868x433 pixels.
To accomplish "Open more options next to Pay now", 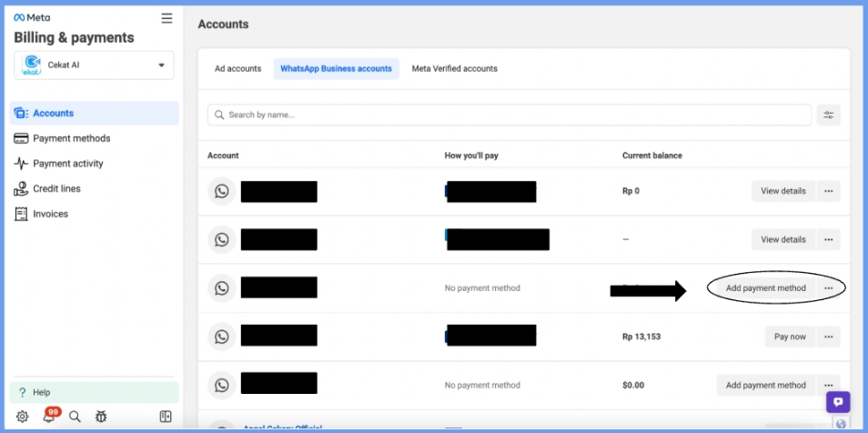I will point(828,337).
